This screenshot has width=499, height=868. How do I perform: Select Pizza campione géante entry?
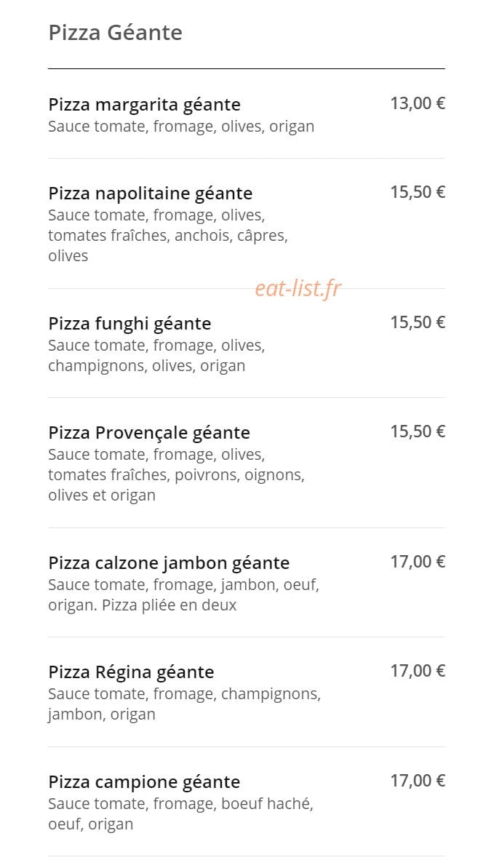click(x=144, y=783)
